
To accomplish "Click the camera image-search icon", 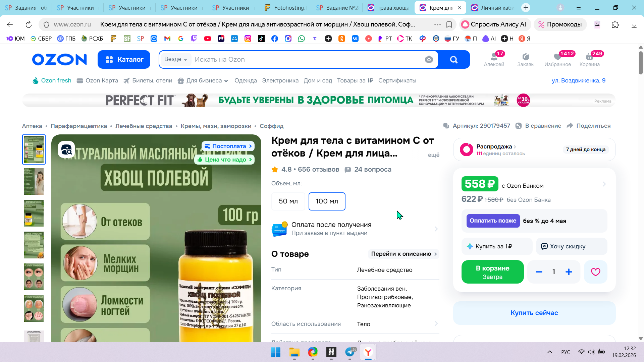I will click(x=429, y=60).
